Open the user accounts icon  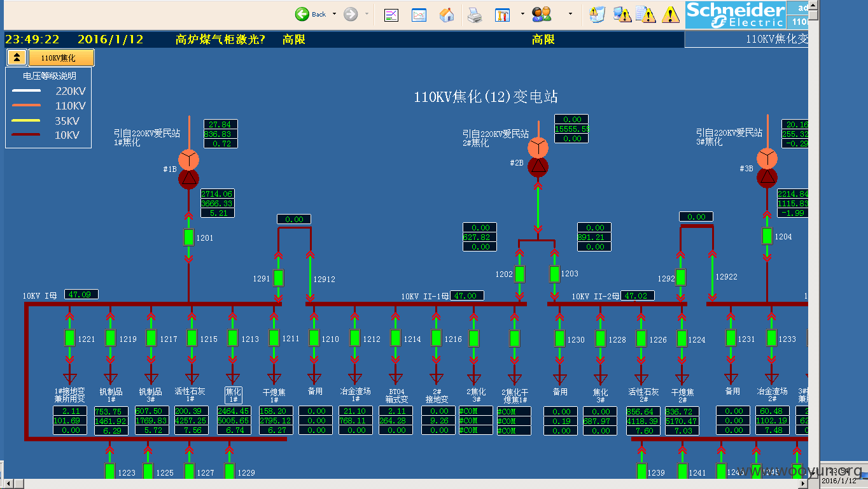click(x=542, y=14)
